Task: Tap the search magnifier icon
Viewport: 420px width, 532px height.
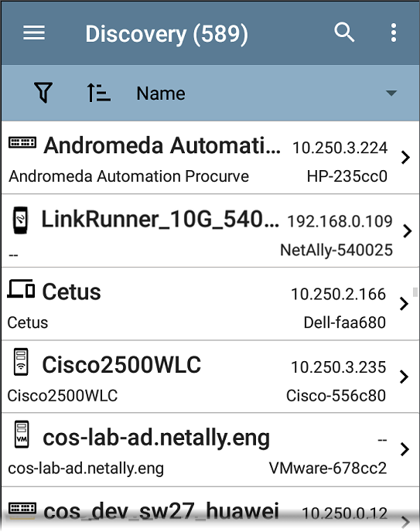Action: 344,32
